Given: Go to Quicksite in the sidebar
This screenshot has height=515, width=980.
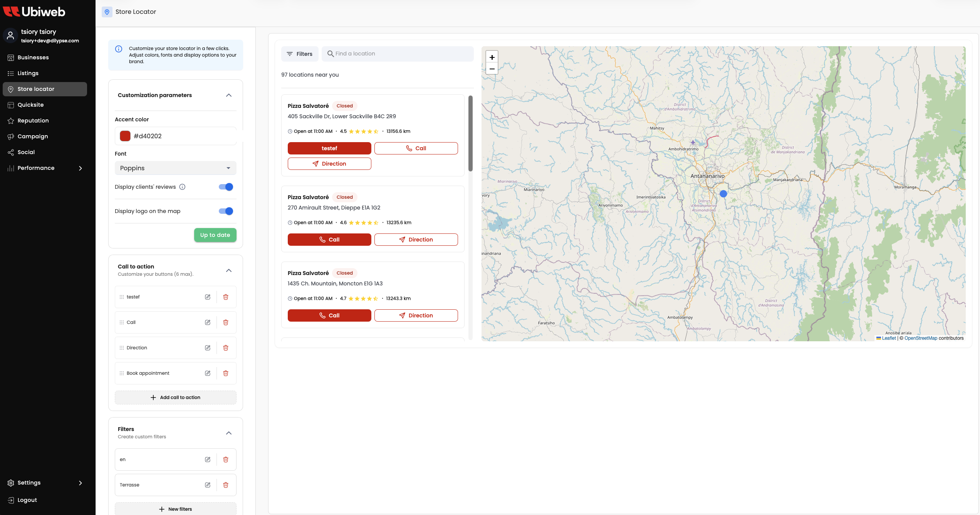Looking at the screenshot, I should tap(30, 105).
